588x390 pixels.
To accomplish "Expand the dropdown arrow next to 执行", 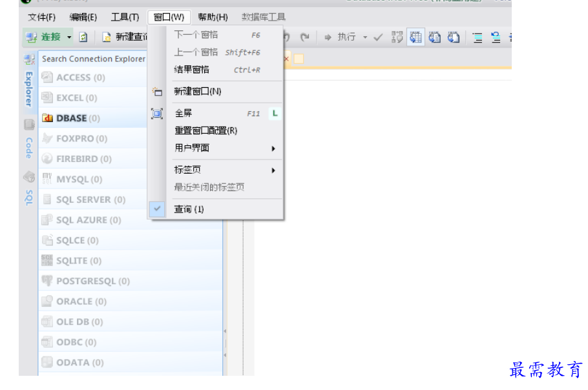I will pyautogui.click(x=365, y=37).
